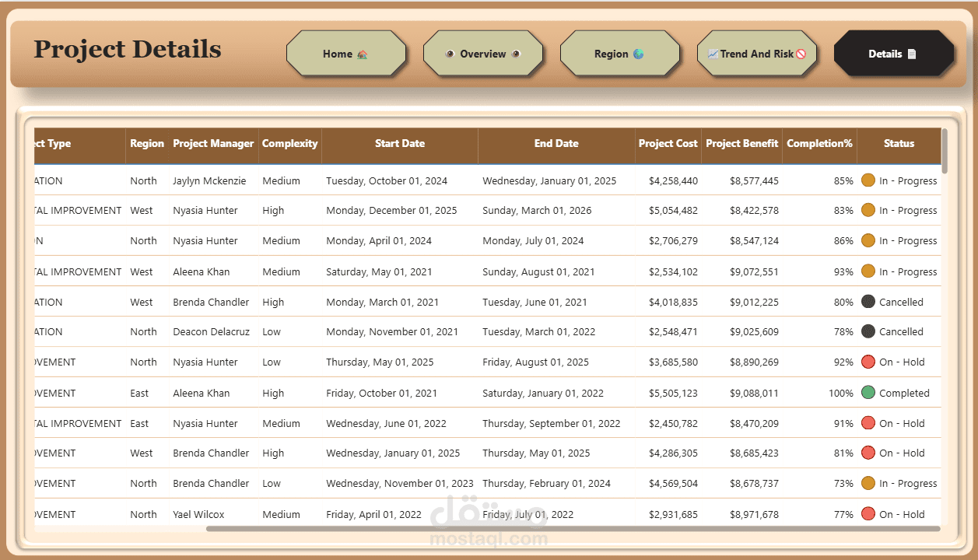Click the status dot in the $4,018,835 row
Screen dimensions: 978x560
[x=868, y=302]
